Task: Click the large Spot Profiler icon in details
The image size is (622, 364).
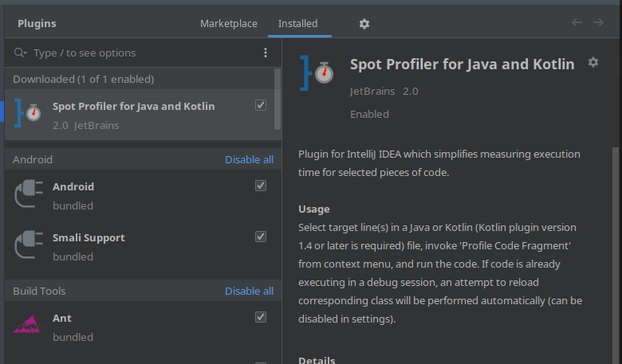Action: [317, 72]
